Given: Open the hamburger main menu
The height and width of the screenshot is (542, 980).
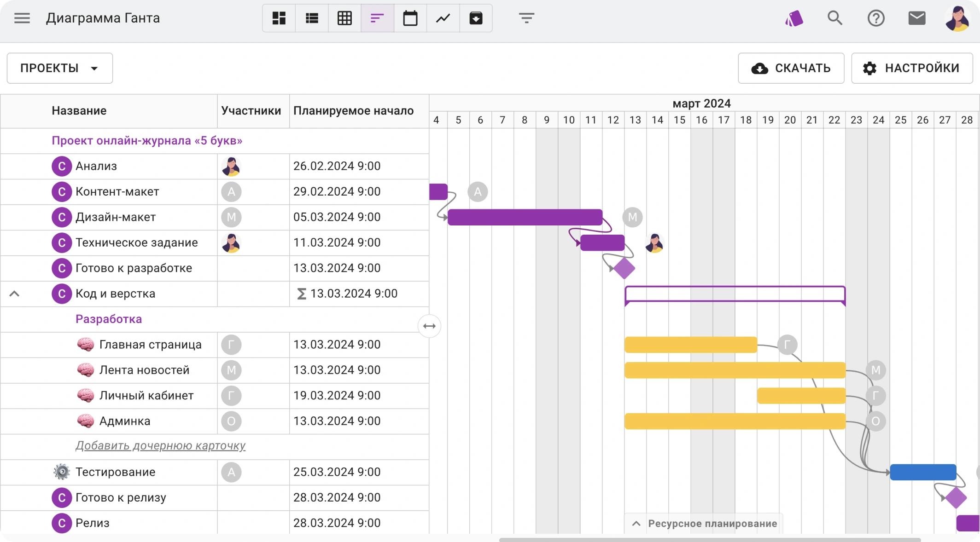Looking at the screenshot, I should click(x=22, y=18).
